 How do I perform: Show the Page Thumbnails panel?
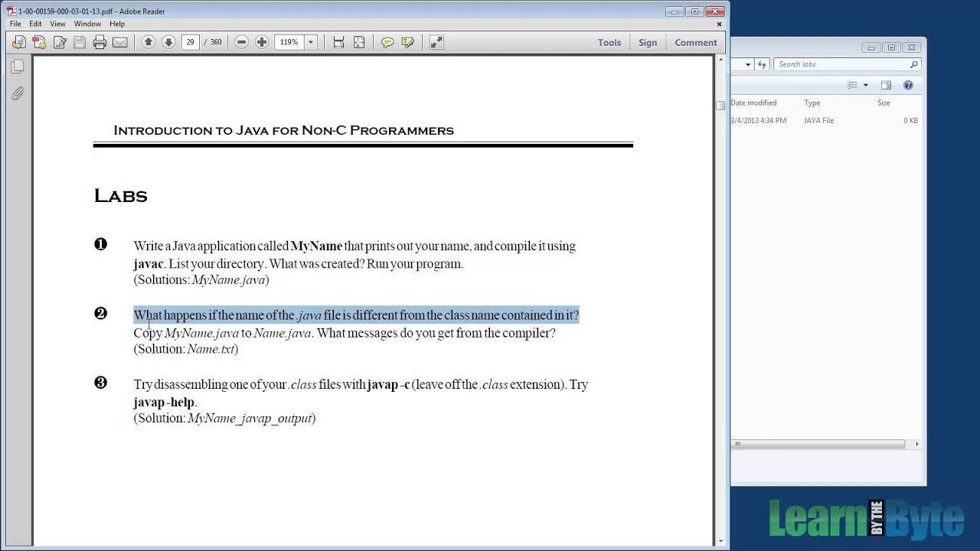(x=18, y=67)
